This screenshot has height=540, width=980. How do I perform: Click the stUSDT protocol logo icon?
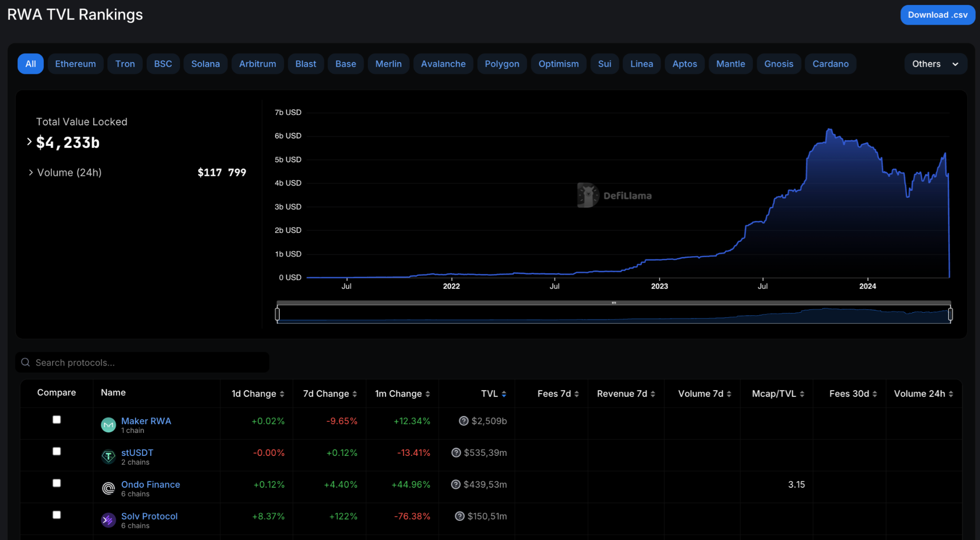click(109, 456)
